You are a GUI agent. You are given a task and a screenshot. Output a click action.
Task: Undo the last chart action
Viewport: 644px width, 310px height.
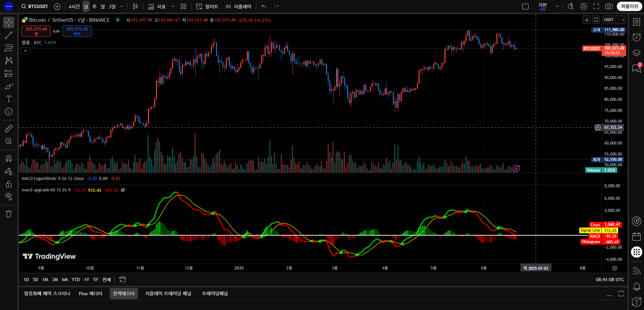[264, 6]
